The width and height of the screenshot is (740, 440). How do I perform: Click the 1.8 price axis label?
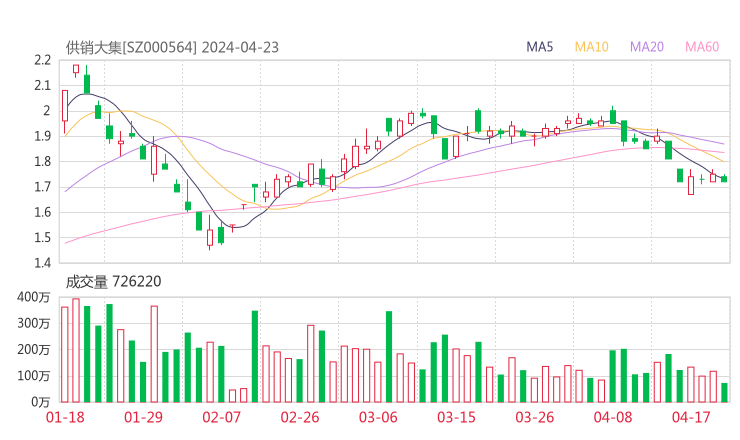pyautogui.click(x=42, y=161)
